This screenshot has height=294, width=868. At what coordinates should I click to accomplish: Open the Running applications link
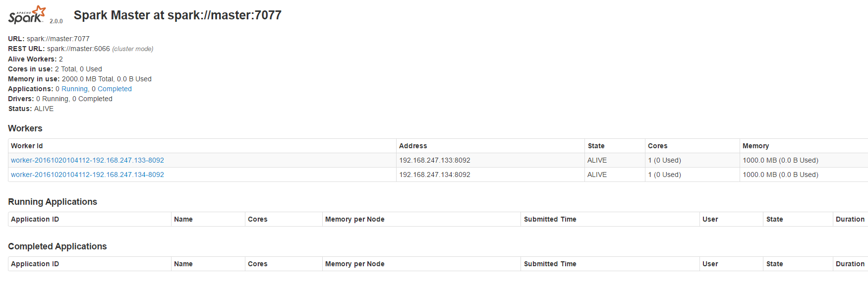pos(74,89)
